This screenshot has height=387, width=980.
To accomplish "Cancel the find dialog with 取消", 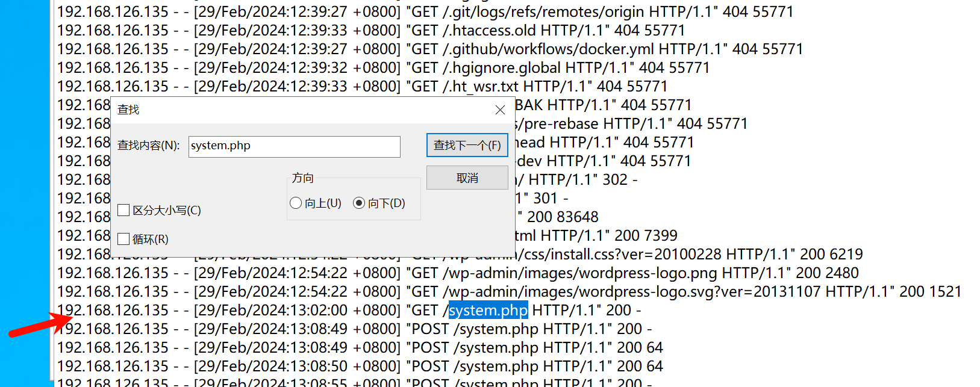I will click(467, 178).
